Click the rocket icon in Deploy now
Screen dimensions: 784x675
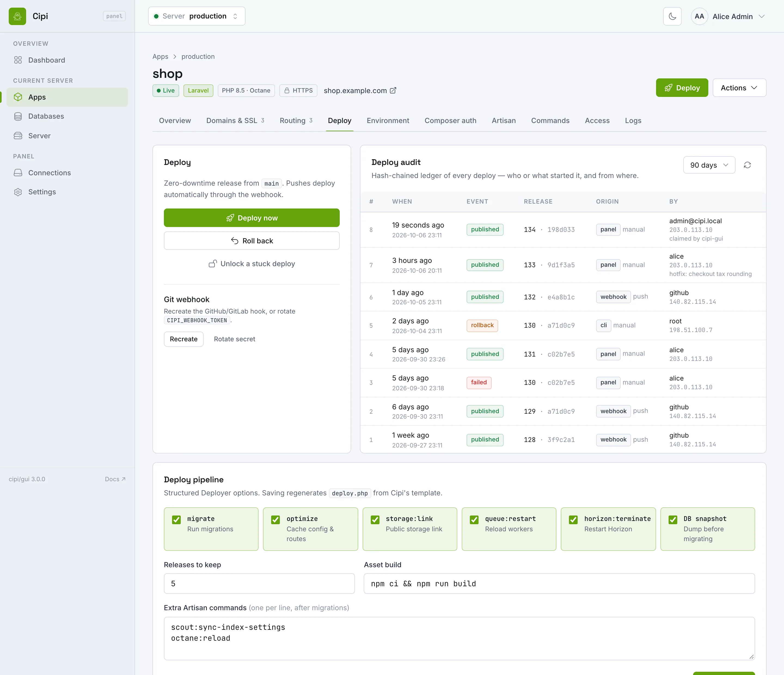[x=230, y=218]
